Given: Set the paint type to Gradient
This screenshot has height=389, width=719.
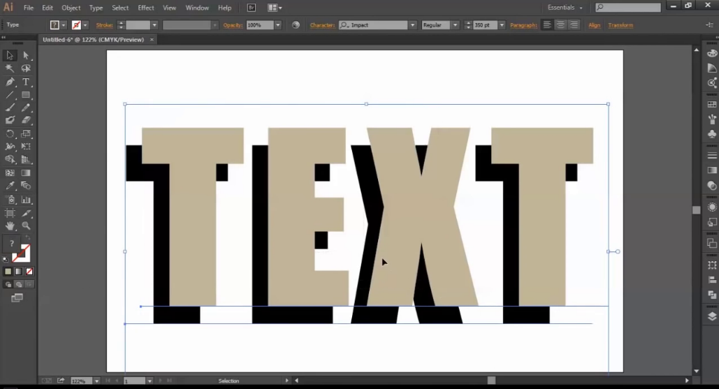Looking at the screenshot, I should click(x=18, y=272).
